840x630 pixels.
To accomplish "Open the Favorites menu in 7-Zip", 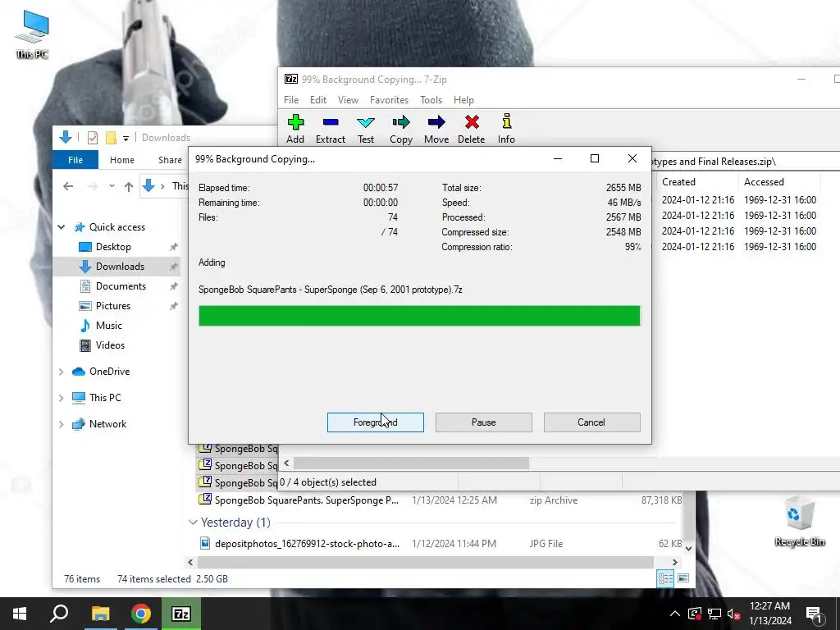I will 389,99.
